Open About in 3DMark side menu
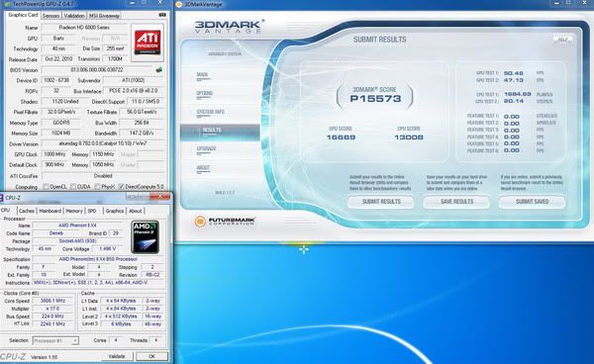The image size is (594, 364). coord(203,167)
